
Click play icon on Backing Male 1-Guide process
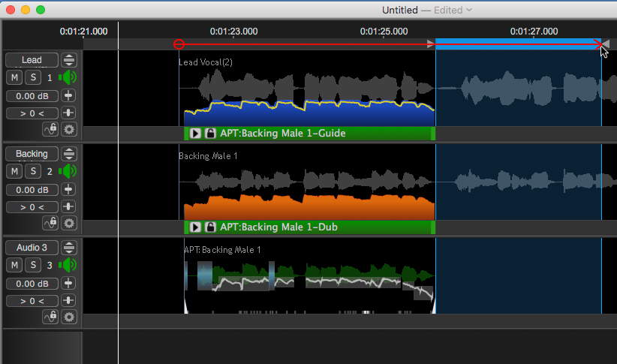coord(195,134)
